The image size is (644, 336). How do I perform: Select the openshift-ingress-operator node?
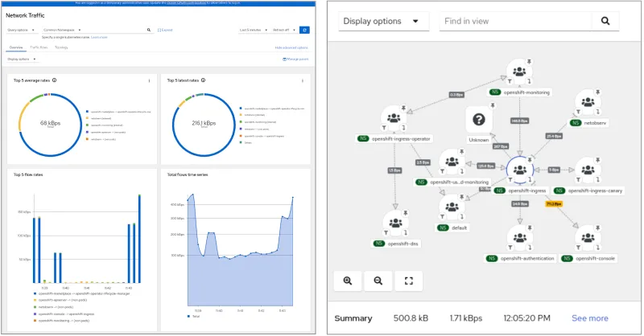(394, 119)
